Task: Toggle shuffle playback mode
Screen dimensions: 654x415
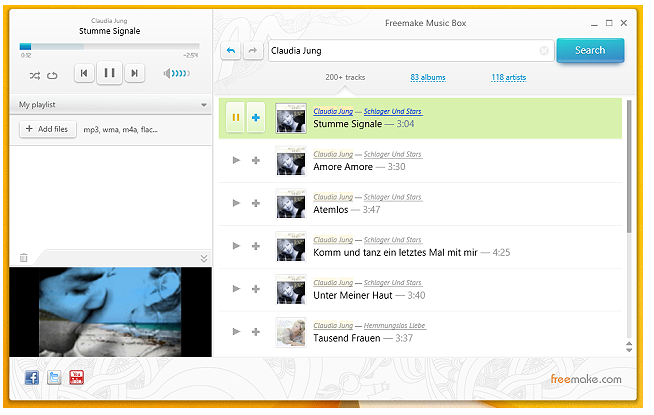Action: coord(35,75)
